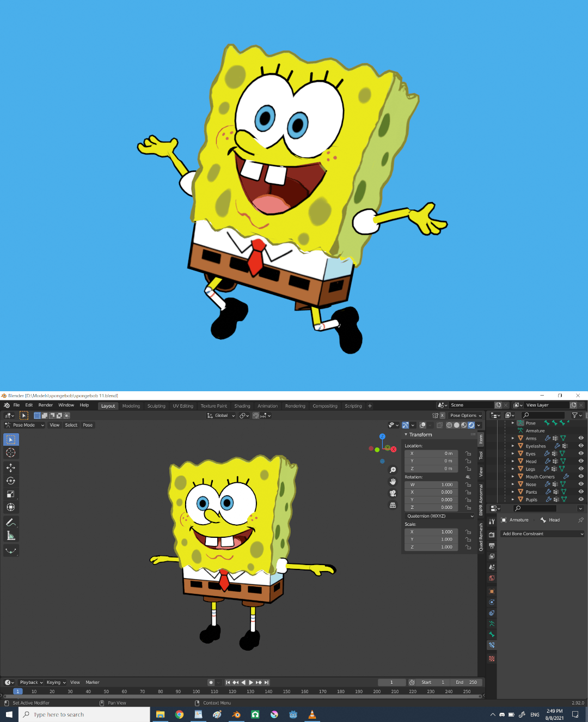Hide the Pupils collection in the outliner
This screenshot has width=588, height=722.
pos(580,500)
